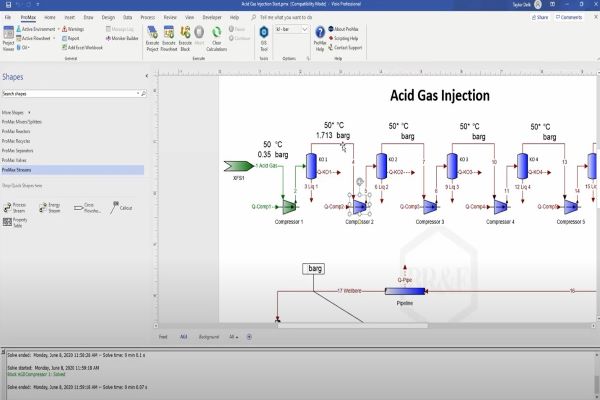Screen dimensions: 600x400
Task: Click Contact Support
Action: click(x=345, y=47)
